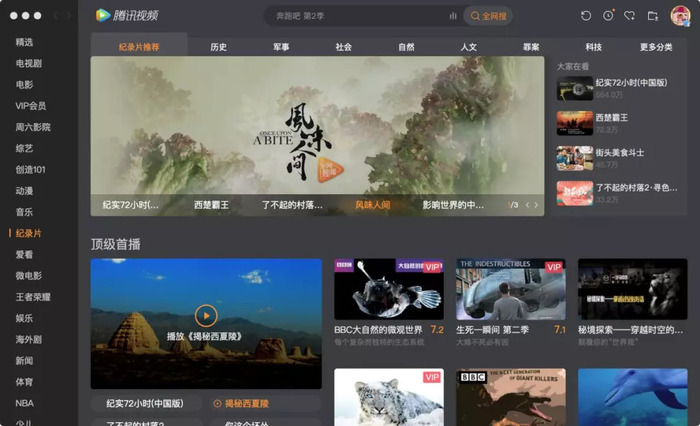This screenshot has height=426, width=700.
Task: Switch to the 科技 tab
Action: [x=594, y=47]
